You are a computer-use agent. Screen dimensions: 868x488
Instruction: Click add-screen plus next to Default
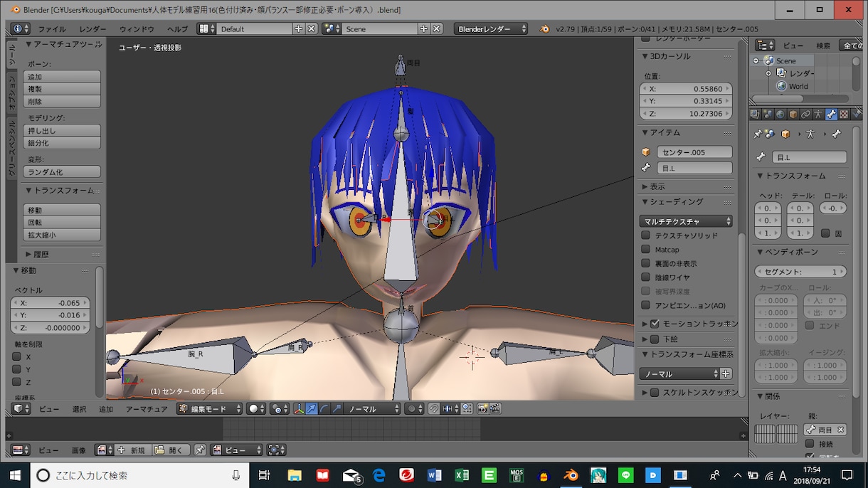pyautogui.click(x=299, y=28)
